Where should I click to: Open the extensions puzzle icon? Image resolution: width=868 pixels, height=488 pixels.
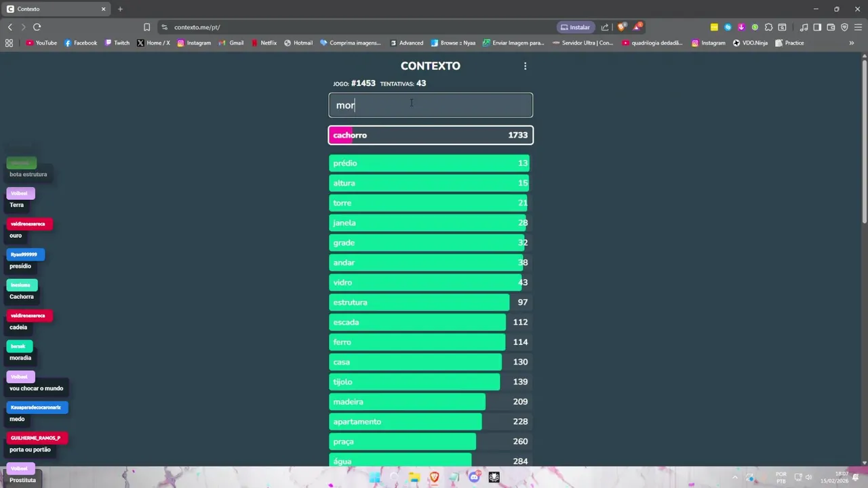[x=768, y=27]
